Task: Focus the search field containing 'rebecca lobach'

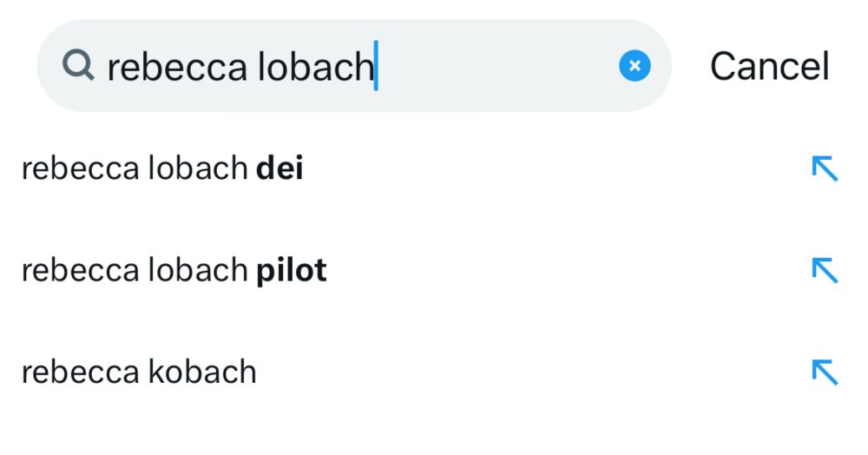Action: point(354,66)
